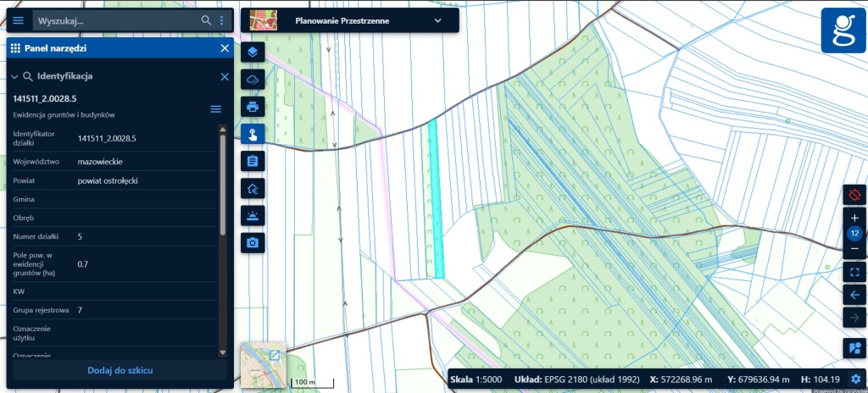The image size is (868, 393).
Task: Focus the Wyszukaj search field
Action: tap(117, 20)
